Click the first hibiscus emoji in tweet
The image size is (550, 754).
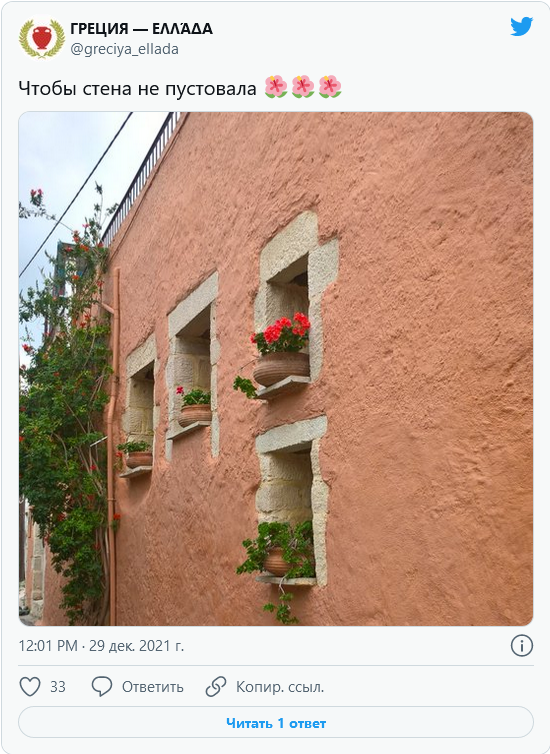tap(276, 87)
